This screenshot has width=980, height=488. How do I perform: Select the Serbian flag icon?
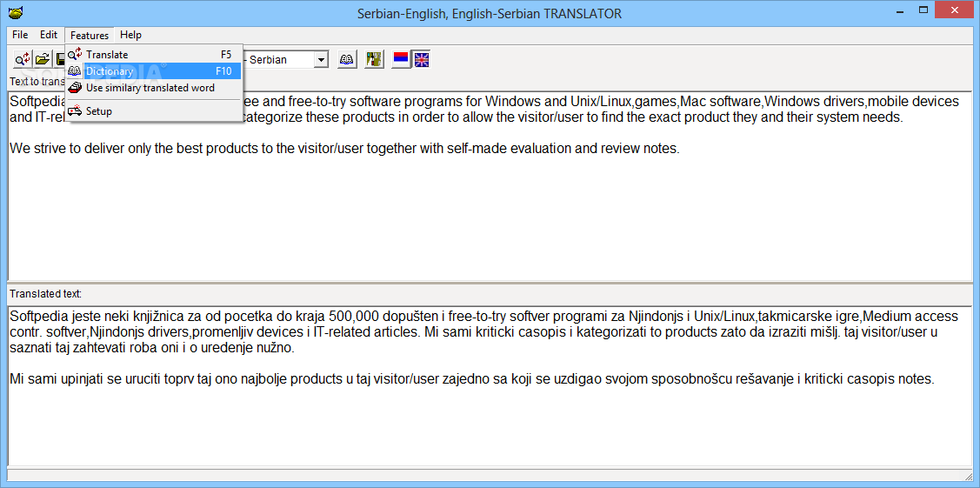point(401,59)
